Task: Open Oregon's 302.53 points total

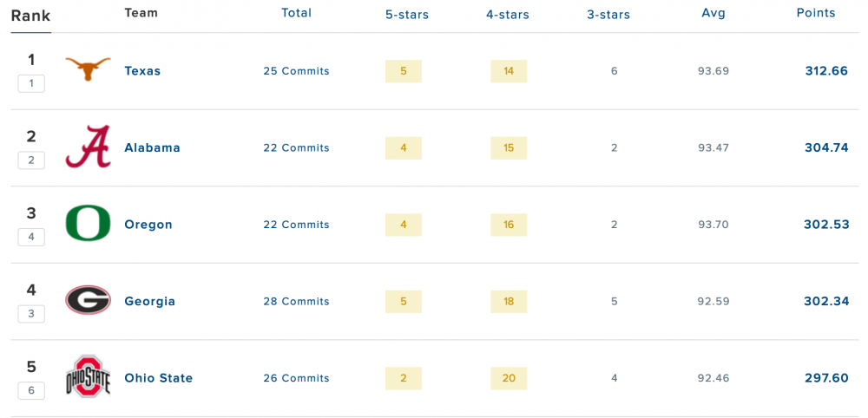Action: 825,225
